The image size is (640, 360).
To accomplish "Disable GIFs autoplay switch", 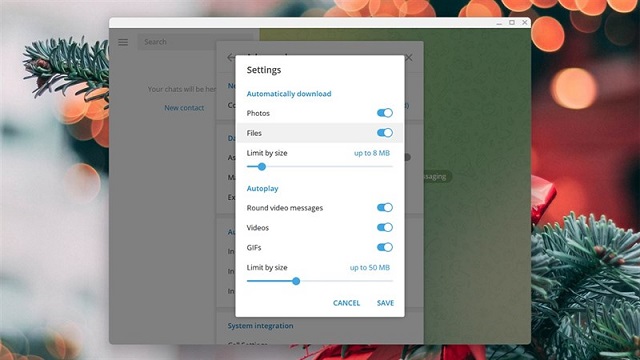I will click(x=384, y=247).
